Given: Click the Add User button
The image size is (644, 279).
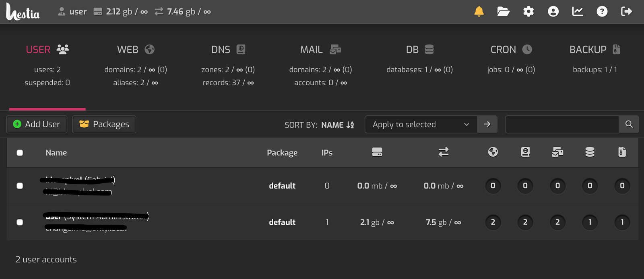Looking at the screenshot, I should pos(37,124).
